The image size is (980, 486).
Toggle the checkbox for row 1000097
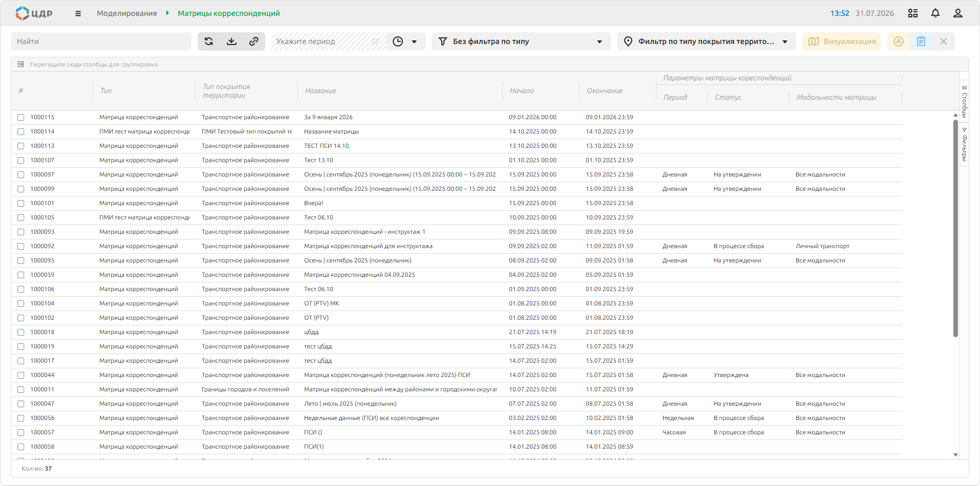point(21,175)
